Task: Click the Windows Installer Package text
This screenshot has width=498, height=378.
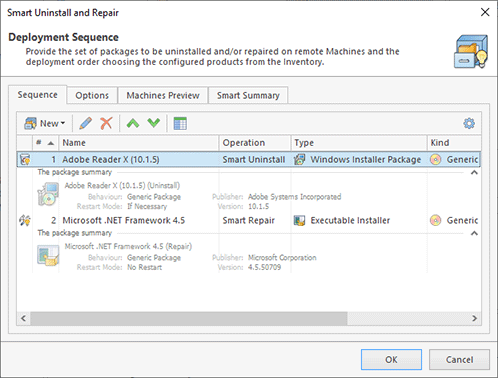Action: click(366, 160)
